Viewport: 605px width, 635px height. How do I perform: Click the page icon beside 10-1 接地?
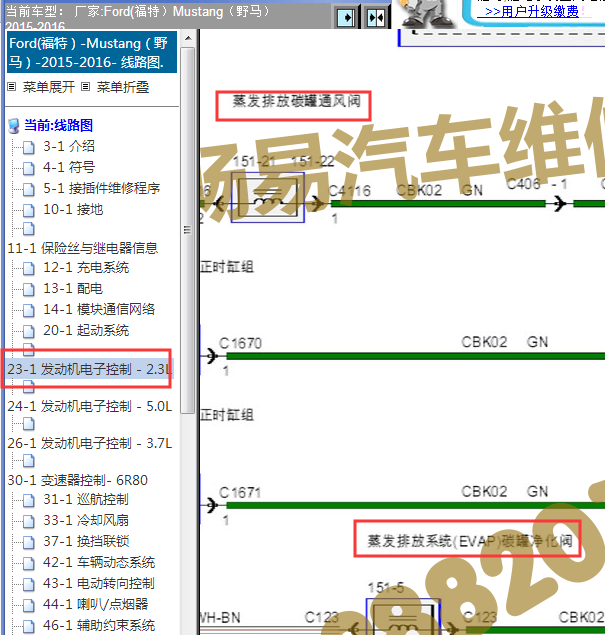point(28,211)
